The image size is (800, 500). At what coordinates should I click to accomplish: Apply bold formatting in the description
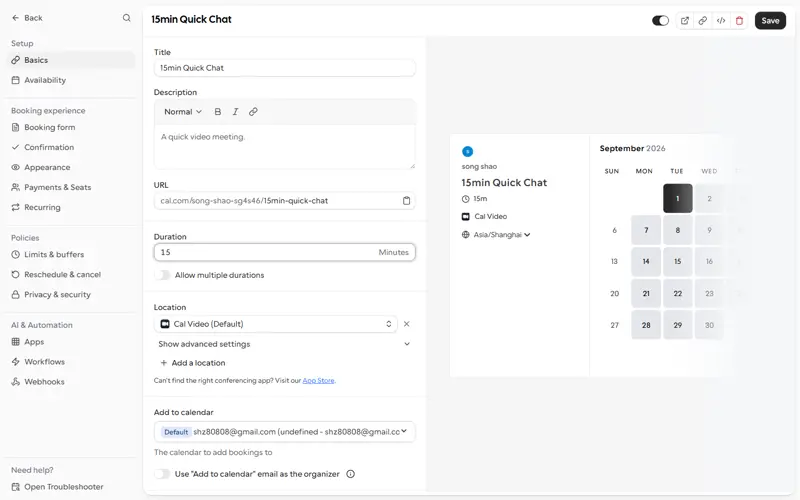point(218,112)
